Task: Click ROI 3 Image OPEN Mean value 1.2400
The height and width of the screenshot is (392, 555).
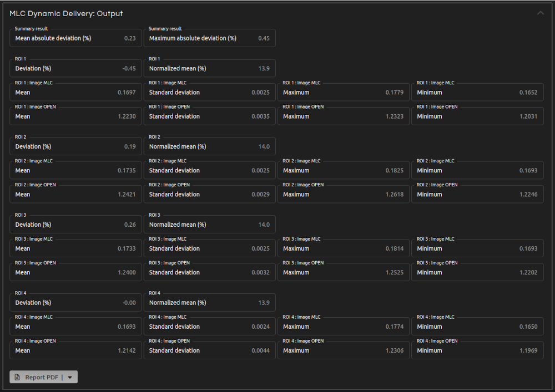Action: coord(127,273)
